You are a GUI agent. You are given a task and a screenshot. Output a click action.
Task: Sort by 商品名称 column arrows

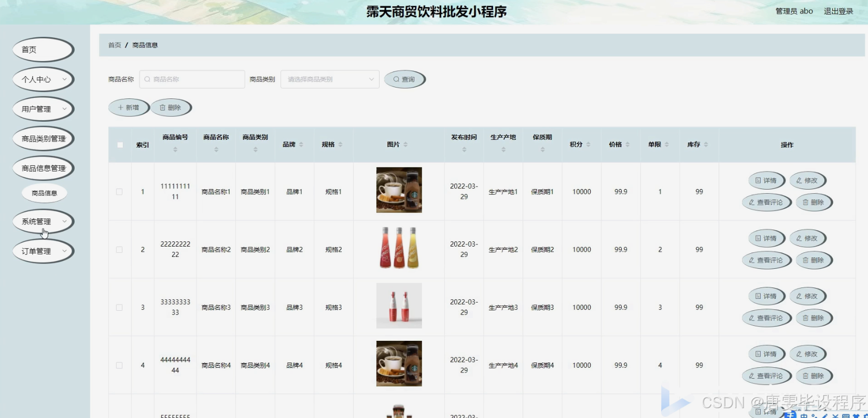[x=216, y=150]
